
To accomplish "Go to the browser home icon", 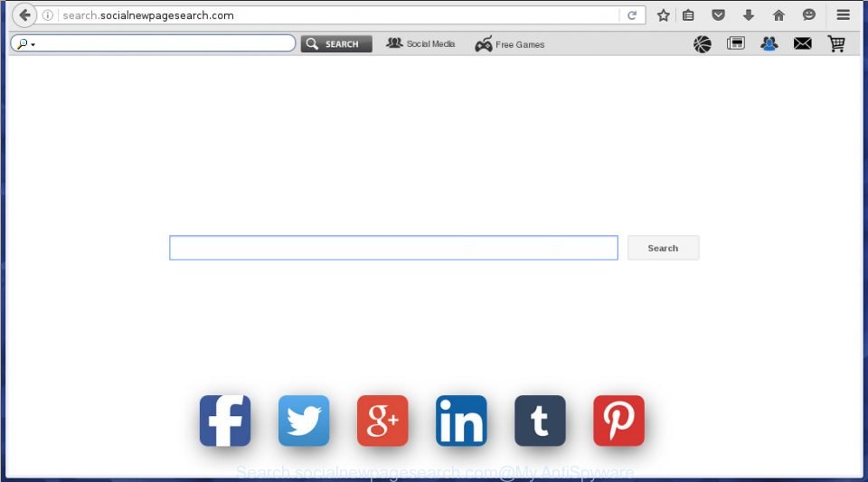I will click(778, 15).
